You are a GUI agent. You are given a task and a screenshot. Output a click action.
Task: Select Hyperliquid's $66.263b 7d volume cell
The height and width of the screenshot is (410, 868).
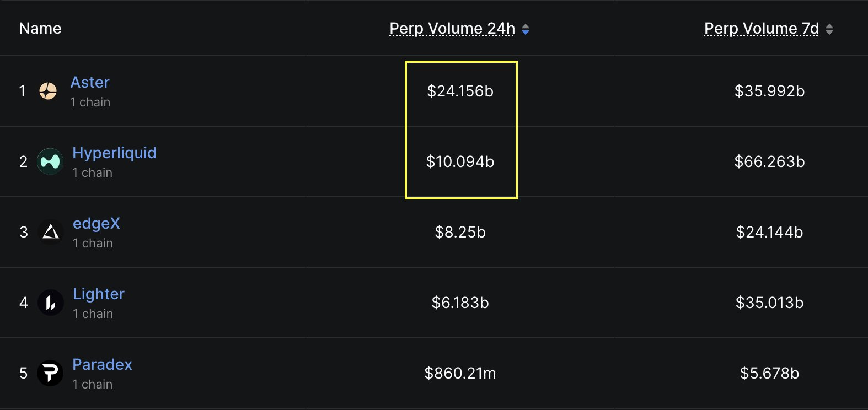coord(769,161)
